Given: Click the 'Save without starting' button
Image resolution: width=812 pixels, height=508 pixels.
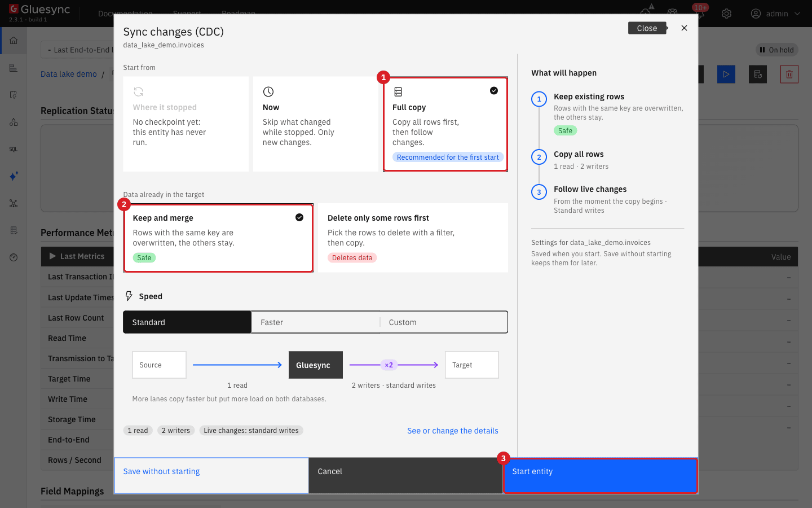Looking at the screenshot, I should click(211, 476).
